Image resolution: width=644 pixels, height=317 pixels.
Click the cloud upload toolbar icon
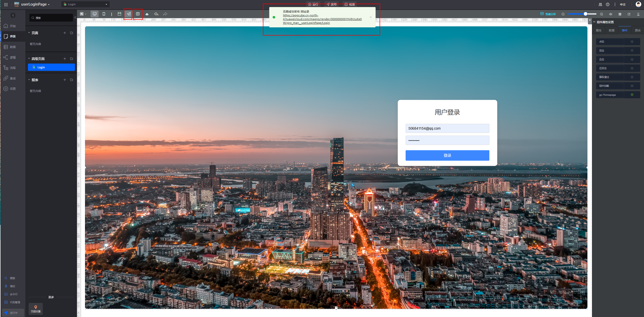coord(147,14)
